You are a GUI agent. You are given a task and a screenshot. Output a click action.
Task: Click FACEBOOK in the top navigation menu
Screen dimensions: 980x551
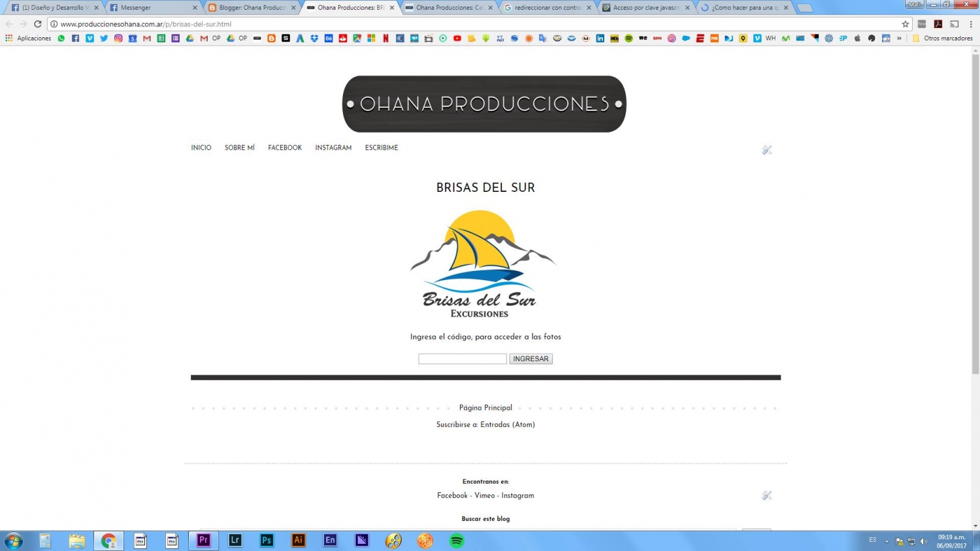click(285, 148)
